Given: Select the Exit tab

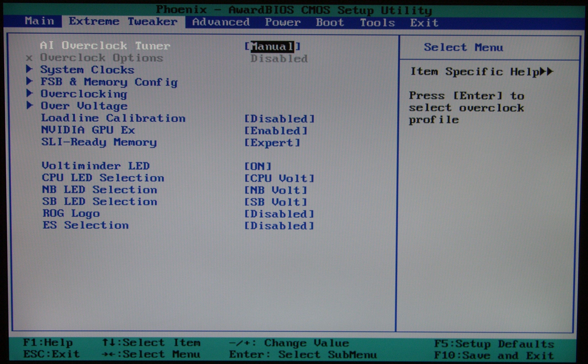Looking at the screenshot, I should click(x=424, y=23).
